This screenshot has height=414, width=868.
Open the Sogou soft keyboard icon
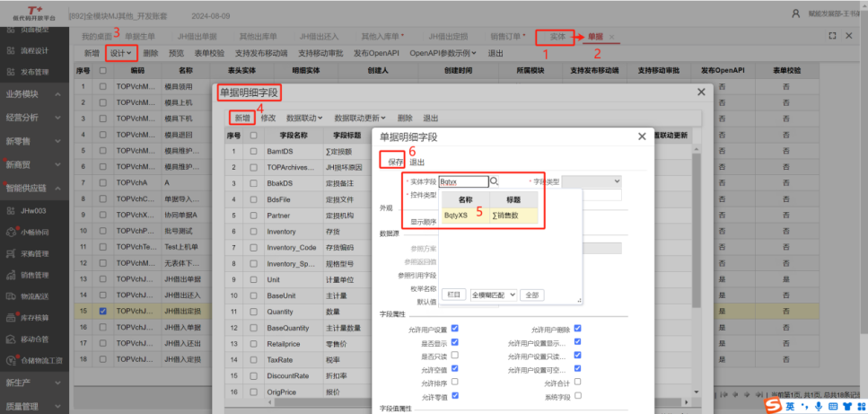(x=832, y=406)
